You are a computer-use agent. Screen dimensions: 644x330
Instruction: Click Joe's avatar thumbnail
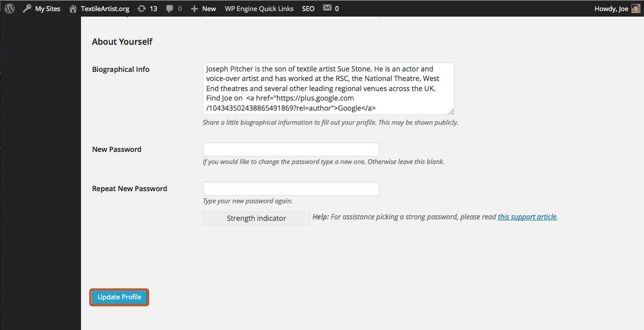(x=635, y=9)
